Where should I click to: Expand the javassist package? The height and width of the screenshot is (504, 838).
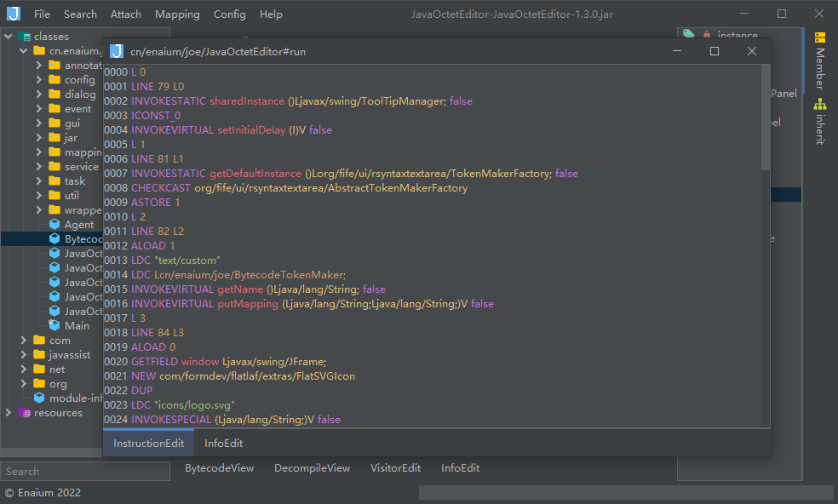pyautogui.click(x=24, y=355)
